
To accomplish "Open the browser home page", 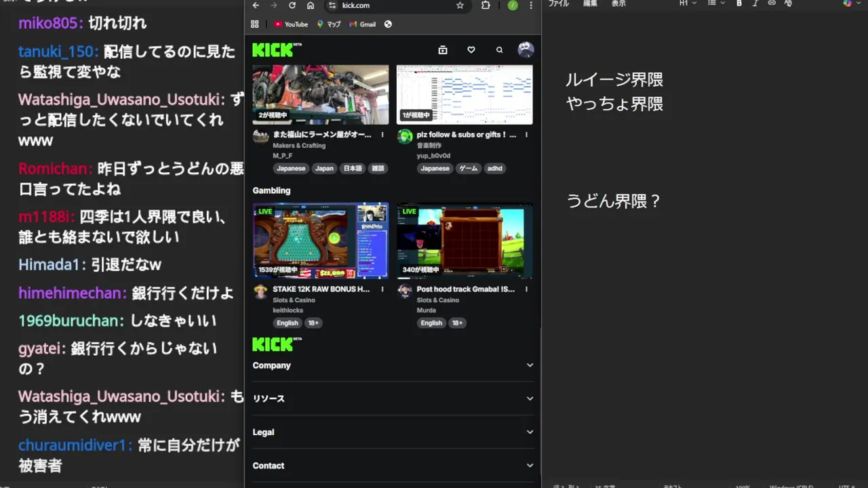I will click(x=311, y=5).
